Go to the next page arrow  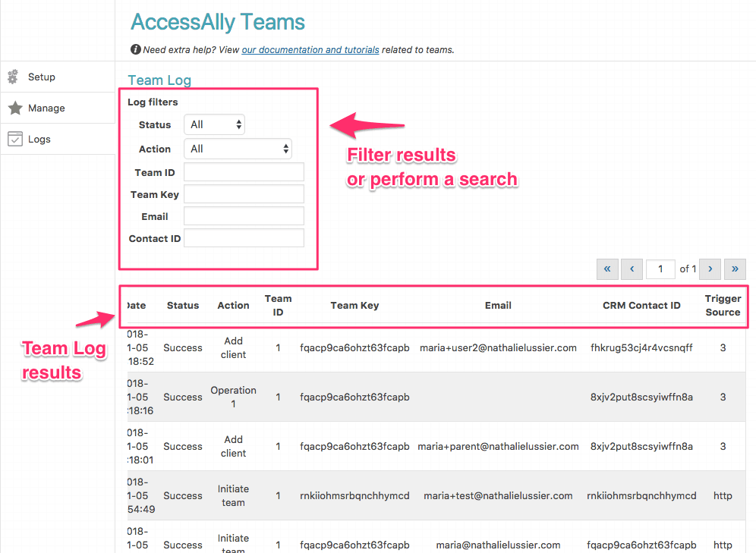(x=710, y=269)
